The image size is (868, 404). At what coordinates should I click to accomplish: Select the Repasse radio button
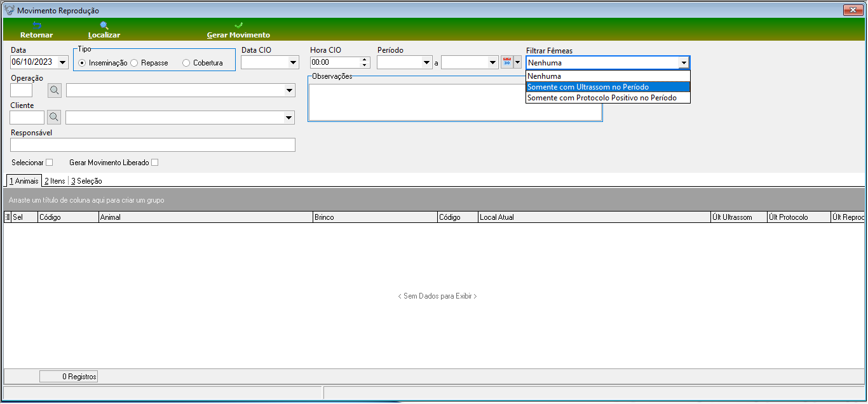pos(134,63)
